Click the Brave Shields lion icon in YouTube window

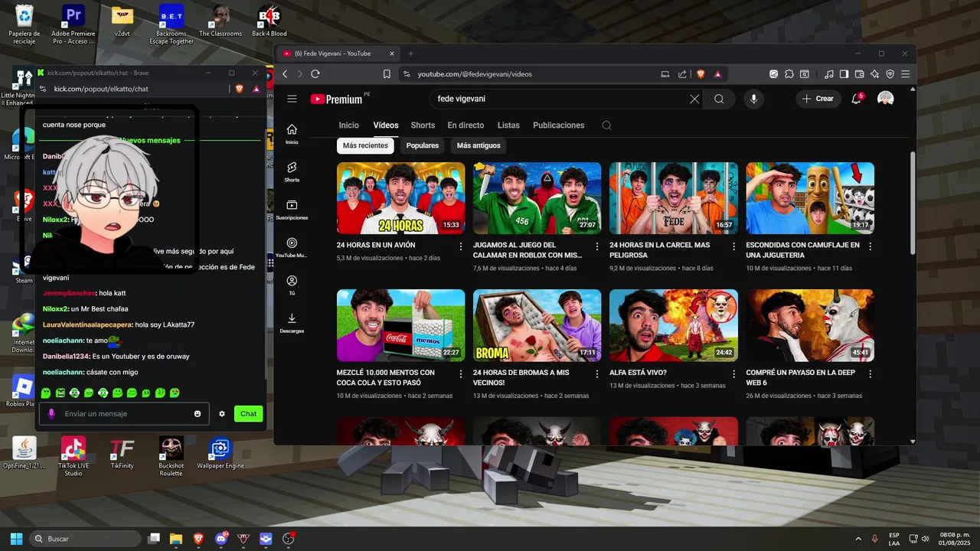[700, 74]
